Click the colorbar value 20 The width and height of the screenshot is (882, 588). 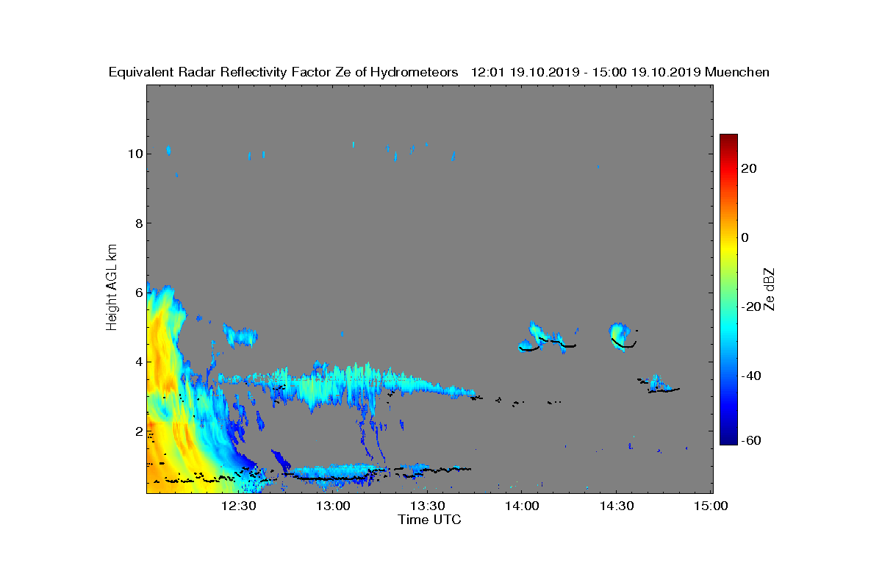click(x=750, y=168)
